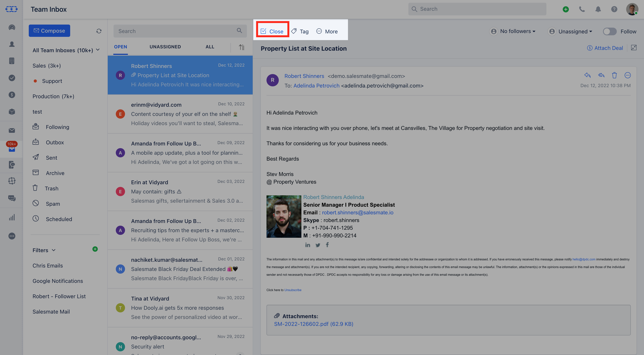This screenshot has height=355, width=644.
Task: Select the Contacts icon in the sidebar
Action: pos(12,44)
